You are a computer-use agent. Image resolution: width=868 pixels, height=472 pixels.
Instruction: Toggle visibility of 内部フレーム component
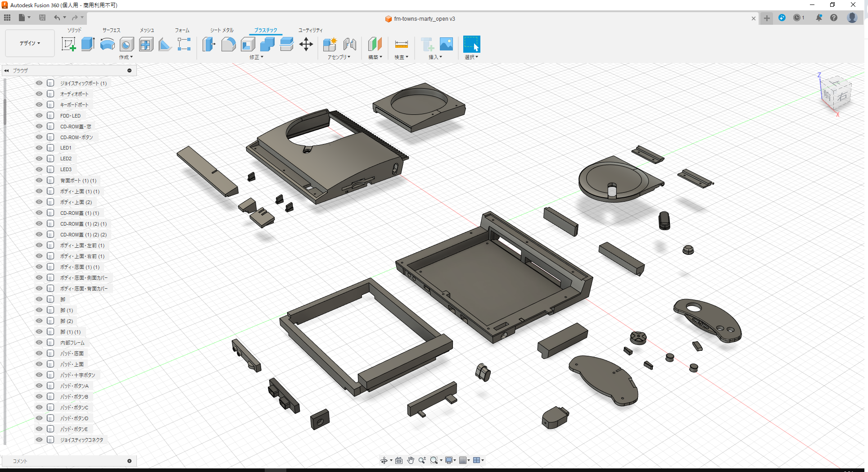click(x=39, y=342)
